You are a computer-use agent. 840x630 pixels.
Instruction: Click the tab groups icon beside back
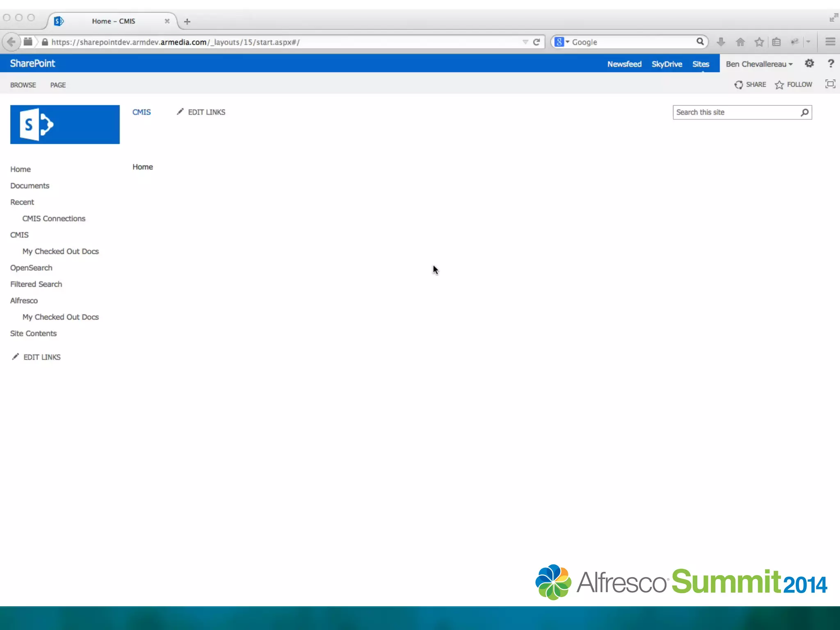click(28, 41)
